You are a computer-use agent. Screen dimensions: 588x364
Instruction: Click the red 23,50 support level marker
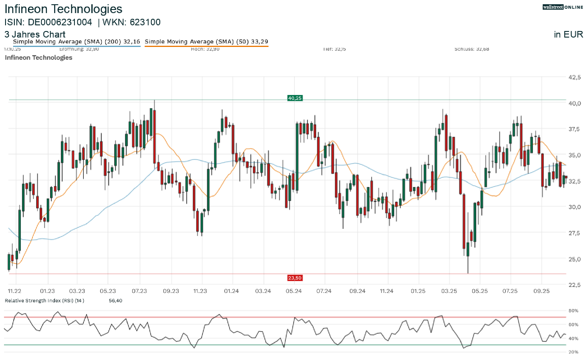[294, 278]
